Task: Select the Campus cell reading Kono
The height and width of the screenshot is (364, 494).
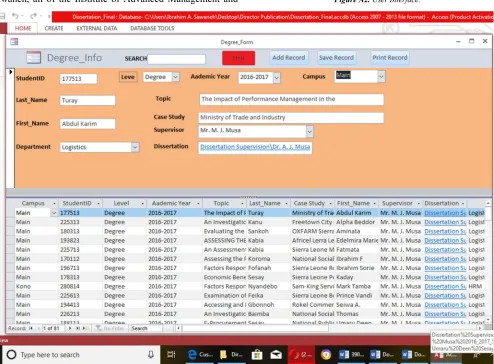Action: coord(37,286)
